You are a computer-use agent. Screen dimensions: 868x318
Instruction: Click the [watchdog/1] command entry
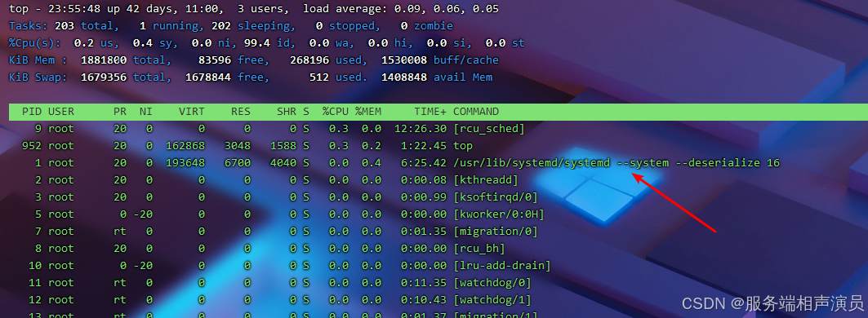[x=492, y=300]
